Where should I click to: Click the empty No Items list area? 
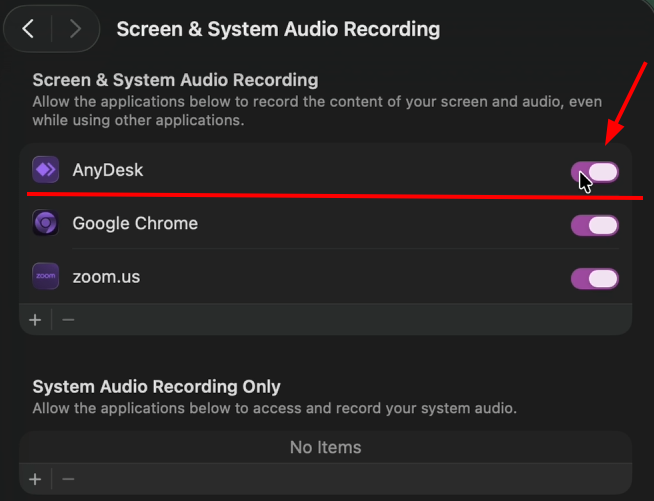click(325, 447)
